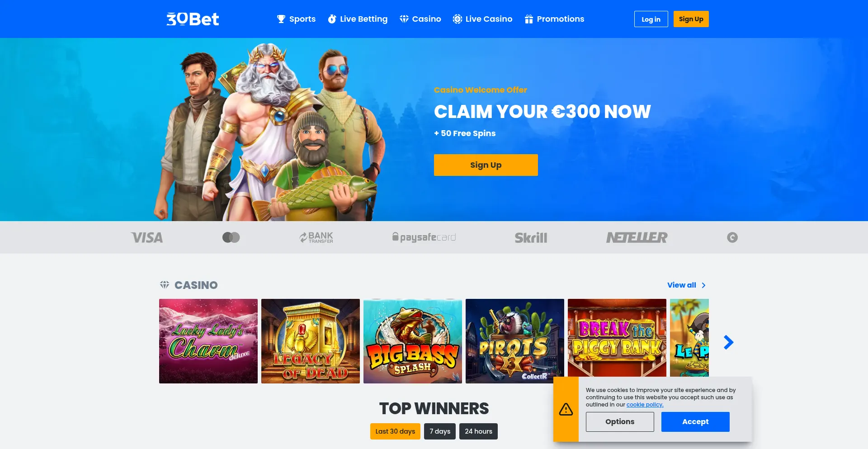Select the Last 30 days filter
The image size is (868, 449).
[x=395, y=431]
